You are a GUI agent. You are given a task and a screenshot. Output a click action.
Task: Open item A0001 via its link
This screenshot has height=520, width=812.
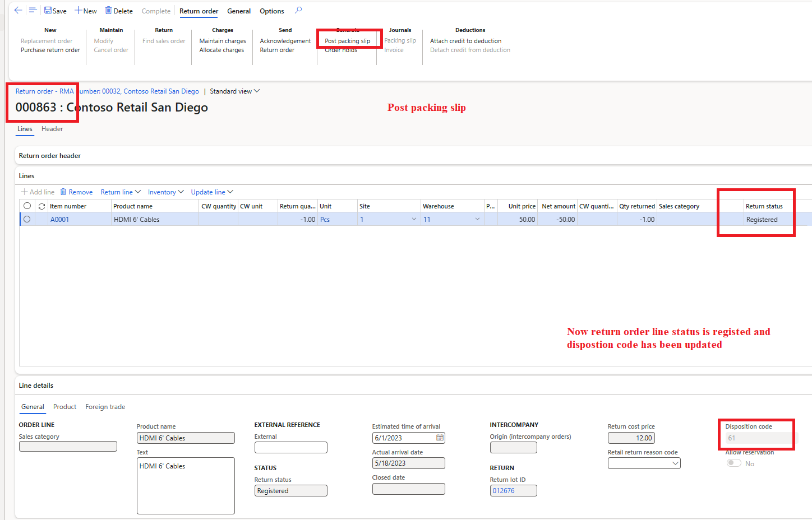[59, 219]
